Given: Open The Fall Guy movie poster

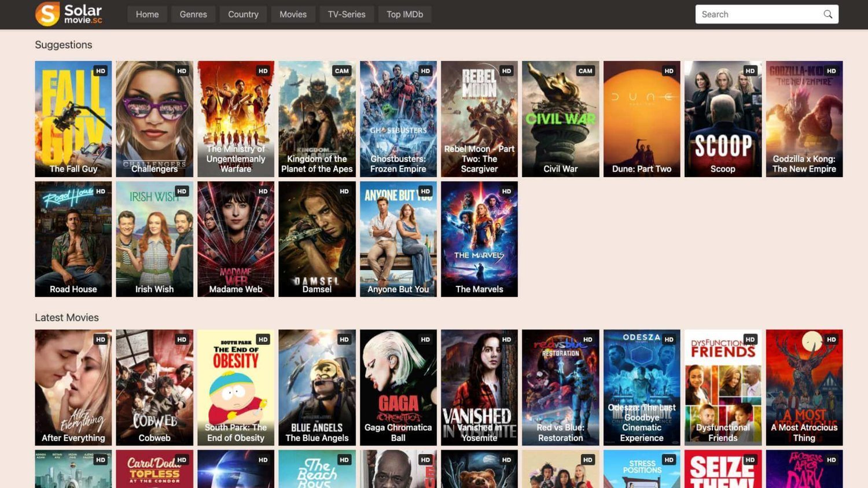Looking at the screenshot, I should [x=73, y=119].
